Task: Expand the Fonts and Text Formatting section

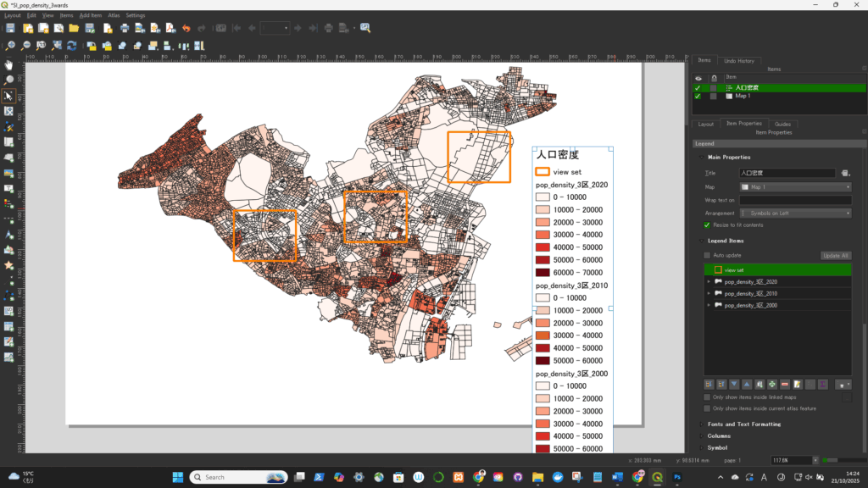Action: (743, 424)
